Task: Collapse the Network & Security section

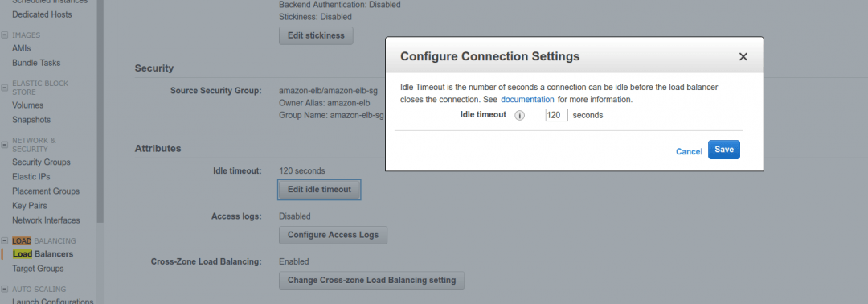Action: (x=5, y=145)
